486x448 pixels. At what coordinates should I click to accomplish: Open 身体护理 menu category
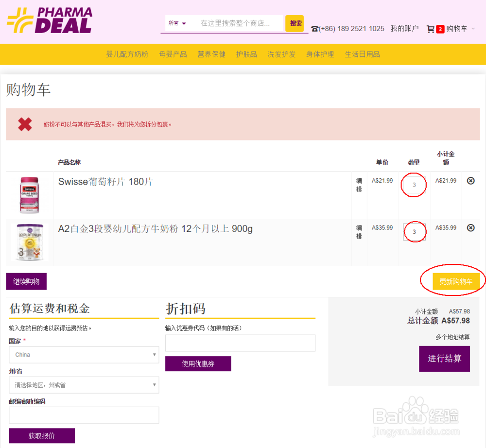[320, 54]
